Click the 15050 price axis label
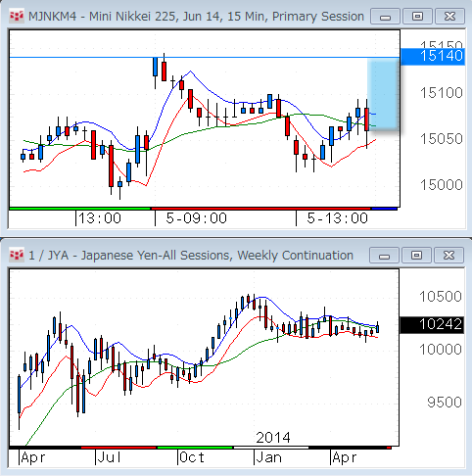The height and width of the screenshot is (476, 472). point(442,139)
